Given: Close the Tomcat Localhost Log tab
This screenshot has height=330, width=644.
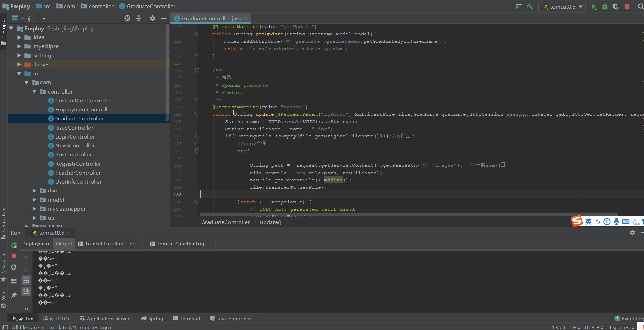Looking at the screenshot, I should [x=142, y=244].
